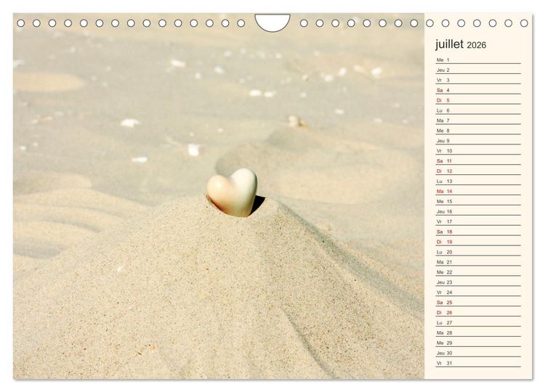
Task: Select the 'Me 29' date row
Action: (478, 343)
